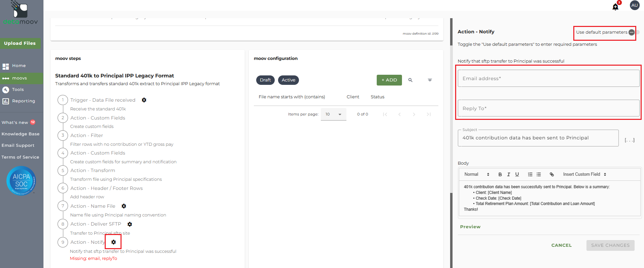This screenshot has height=268, width=644.
Task: Go to previous page of configurations
Action: tap(400, 114)
